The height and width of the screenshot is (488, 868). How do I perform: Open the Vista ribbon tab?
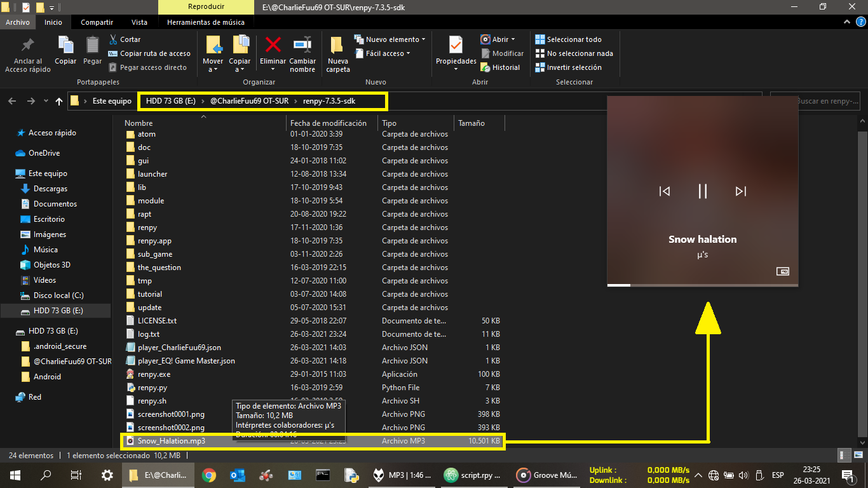139,22
